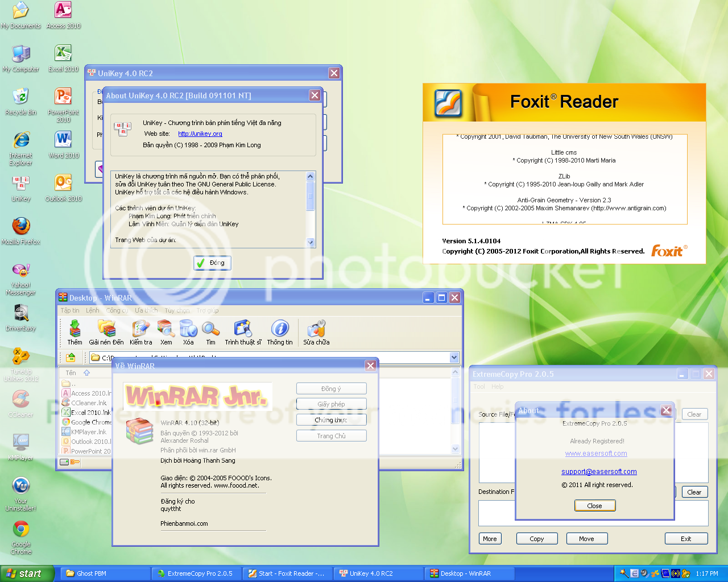Viewport: 728px width, 582px height.
Task: Click Trang Chủ button in WinRAR about
Action: coord(331,436)
